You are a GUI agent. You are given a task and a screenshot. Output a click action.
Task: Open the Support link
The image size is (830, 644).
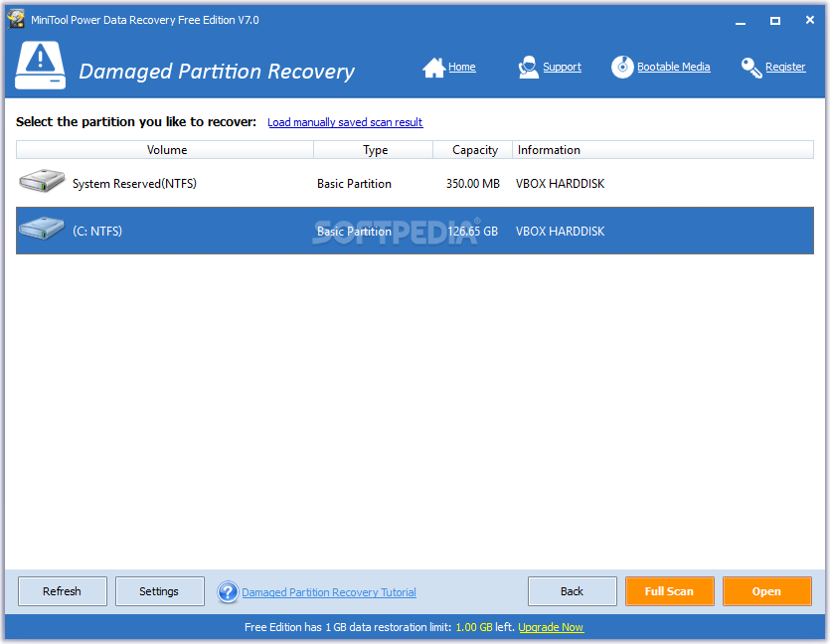(562, 68)
